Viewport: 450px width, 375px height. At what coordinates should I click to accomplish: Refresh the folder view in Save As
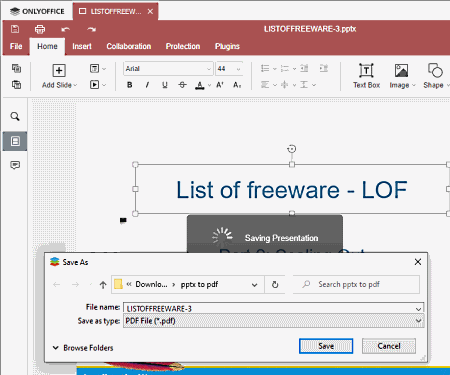click(275, 285)
